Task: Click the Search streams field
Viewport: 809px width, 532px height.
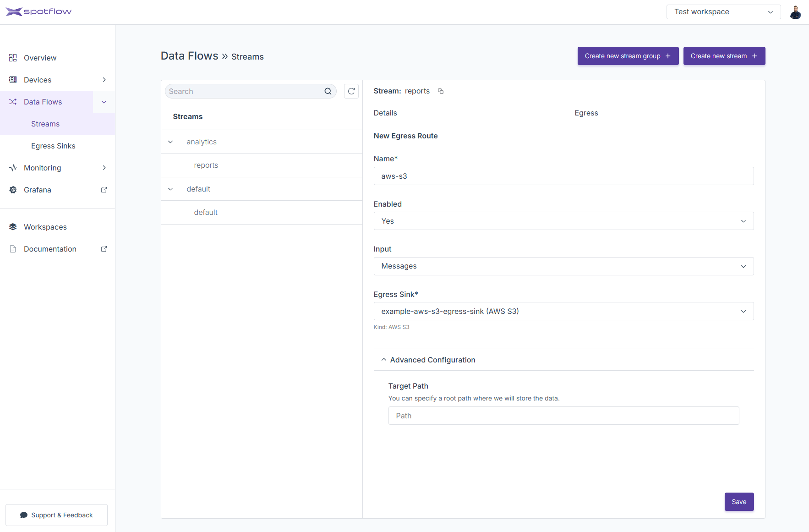Action: point(251,91)
